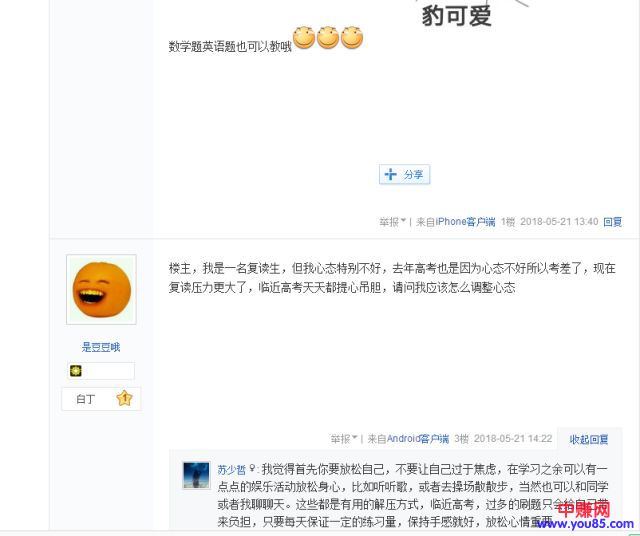Collapse replies with 收起回复
The width and height of the screenshot is (640, 536).
(589, 439)
